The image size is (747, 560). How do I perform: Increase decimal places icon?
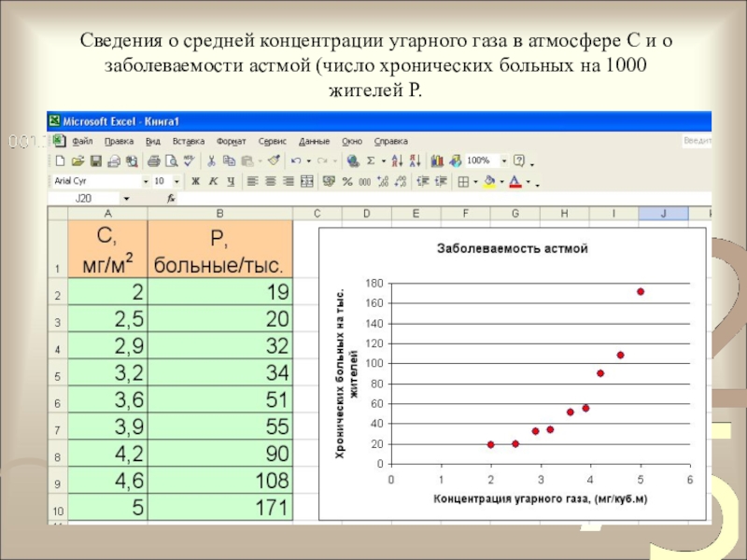pos(383,181)
